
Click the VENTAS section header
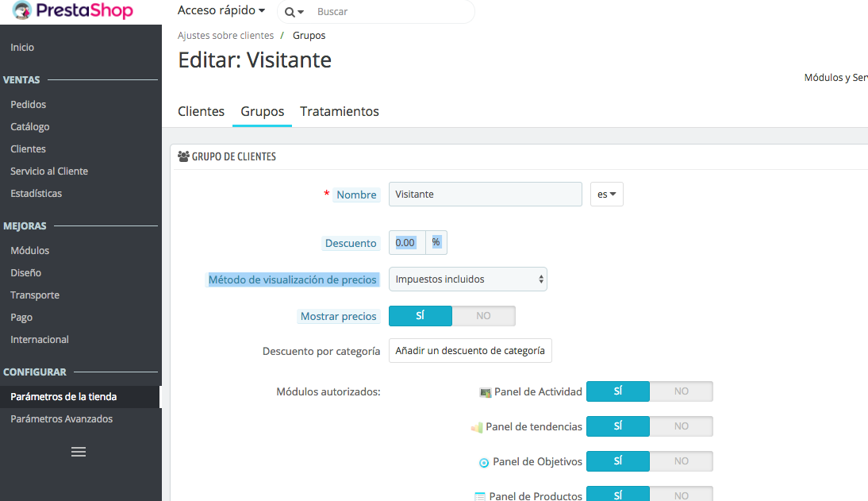(21, 80)
